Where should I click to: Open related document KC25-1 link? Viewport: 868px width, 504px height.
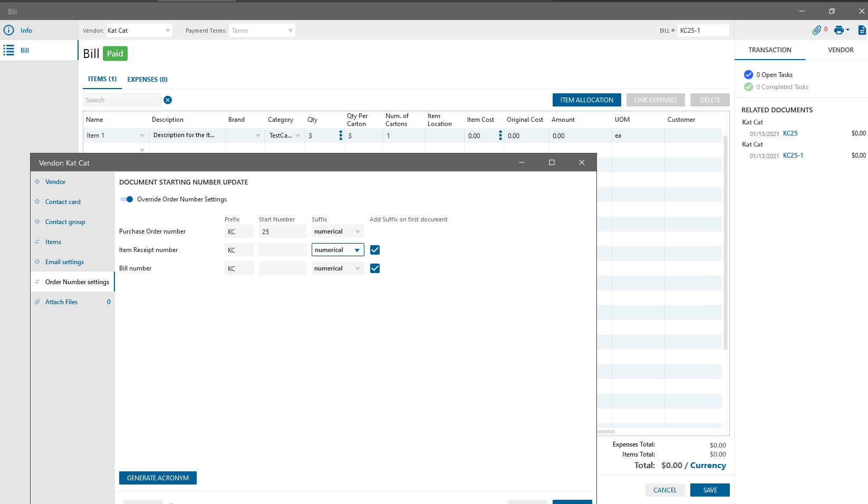[793, 156]
